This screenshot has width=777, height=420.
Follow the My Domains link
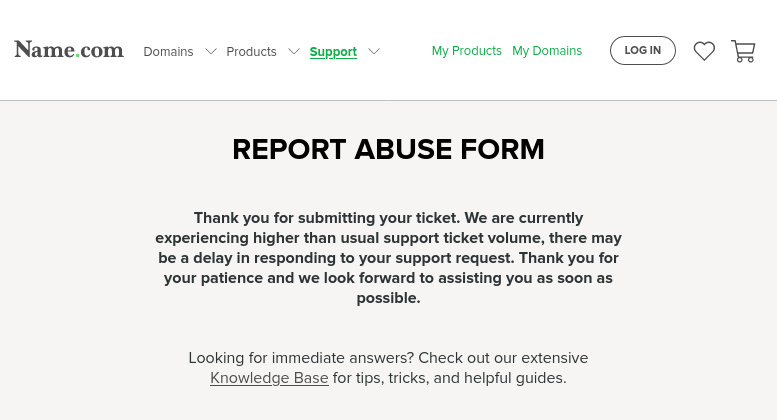pyautogui.click(x=547, y=51)
